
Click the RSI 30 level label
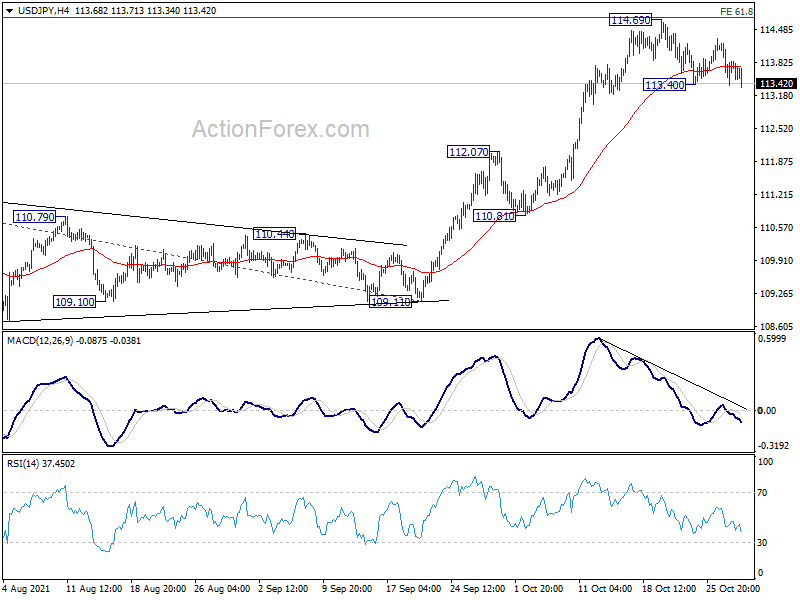(762, 543)
